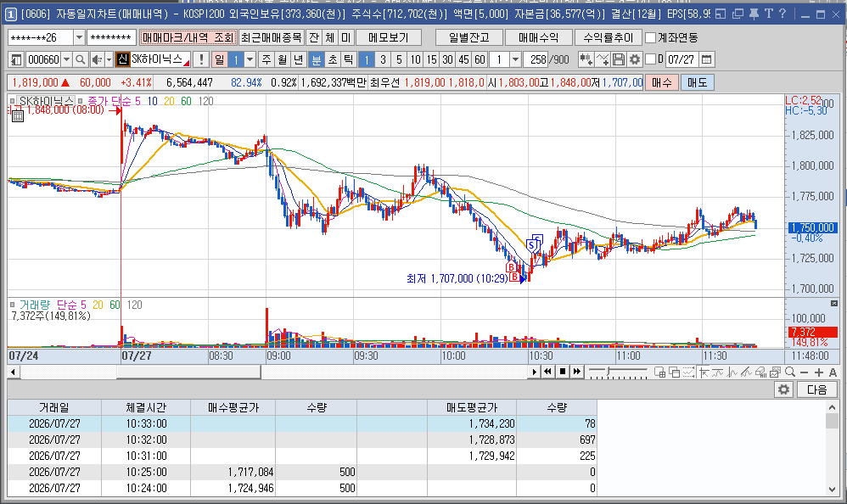847x504 pixels.
Task: Open trade list settings gear beside 다음
Action: (x=783, y=389)
